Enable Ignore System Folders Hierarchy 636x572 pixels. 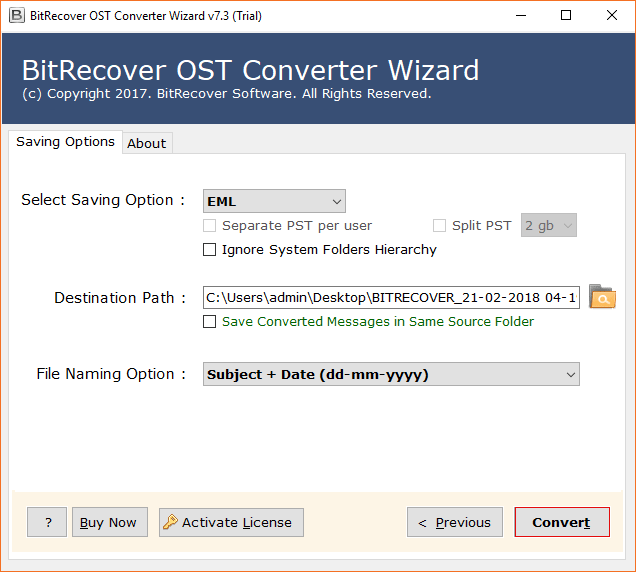(x=209, y=249)
